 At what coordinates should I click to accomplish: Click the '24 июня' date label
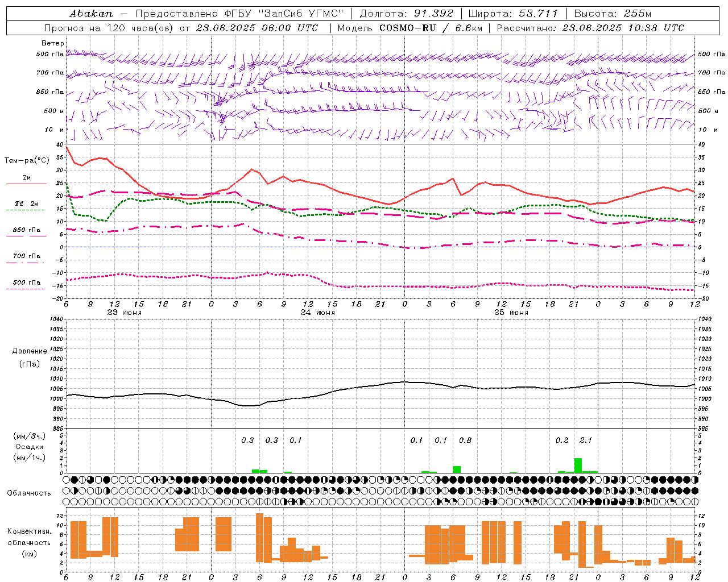[x=318, y=313]
